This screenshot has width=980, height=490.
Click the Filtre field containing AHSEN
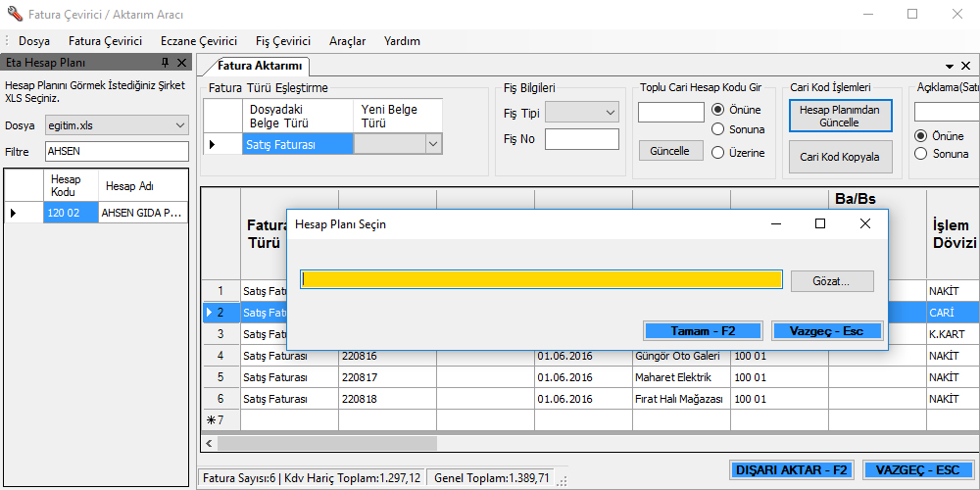[x=117, y=151]
